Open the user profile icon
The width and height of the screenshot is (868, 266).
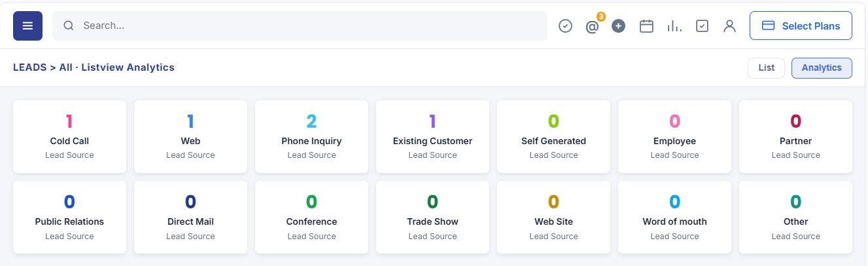coord(730,26)
